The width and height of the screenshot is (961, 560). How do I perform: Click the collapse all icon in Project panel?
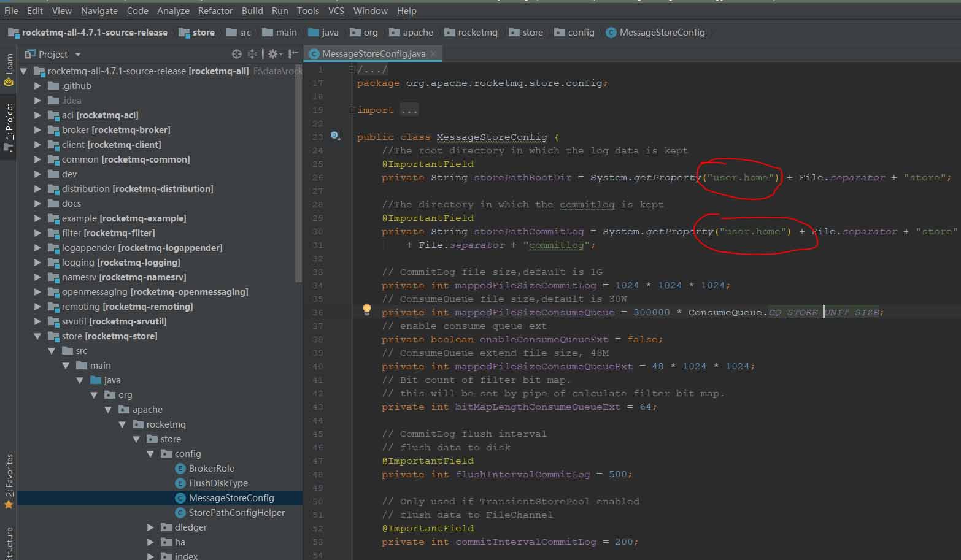pos(252,54)
